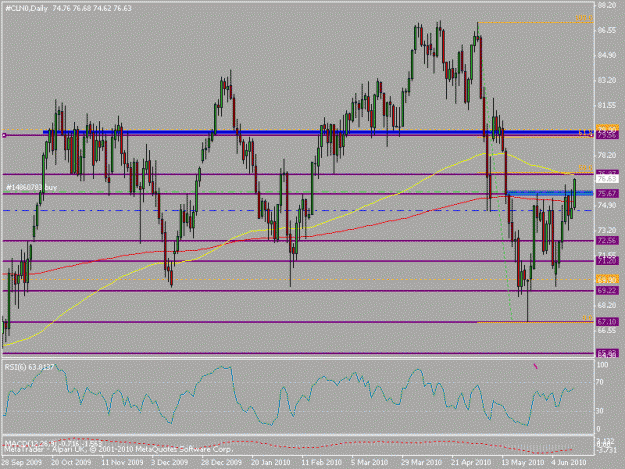Click the 66.55 price scale value
625x469 pixels.
point(607,330)
